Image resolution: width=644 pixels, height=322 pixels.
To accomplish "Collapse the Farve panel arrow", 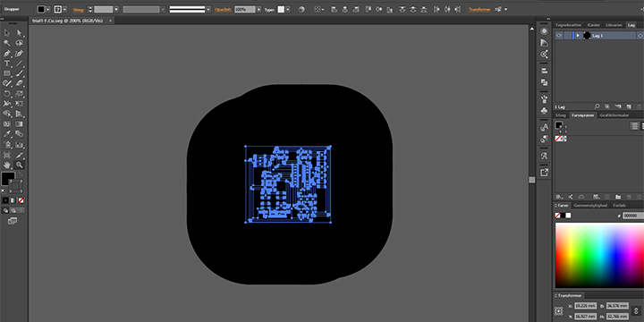I will (x=556, y=206).
